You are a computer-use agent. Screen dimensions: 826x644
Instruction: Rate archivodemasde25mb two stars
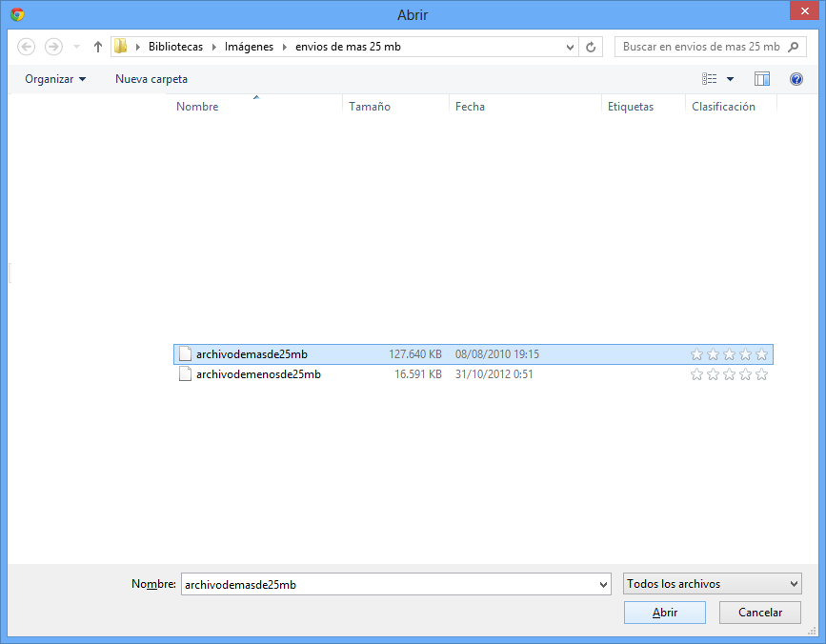point(713,354)
